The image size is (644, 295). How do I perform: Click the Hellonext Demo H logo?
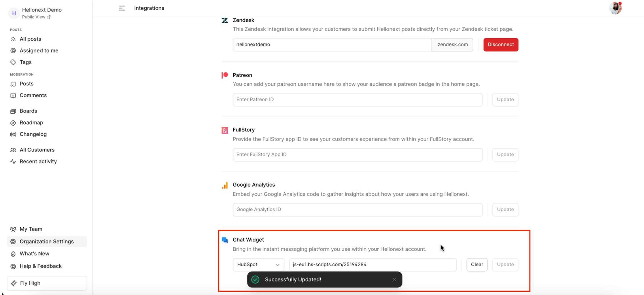tap(14, 13)
